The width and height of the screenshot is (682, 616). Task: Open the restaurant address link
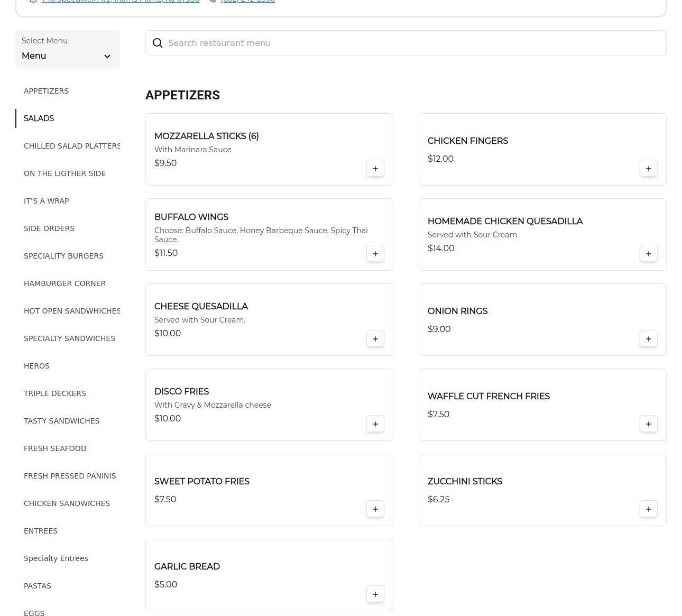121,1
